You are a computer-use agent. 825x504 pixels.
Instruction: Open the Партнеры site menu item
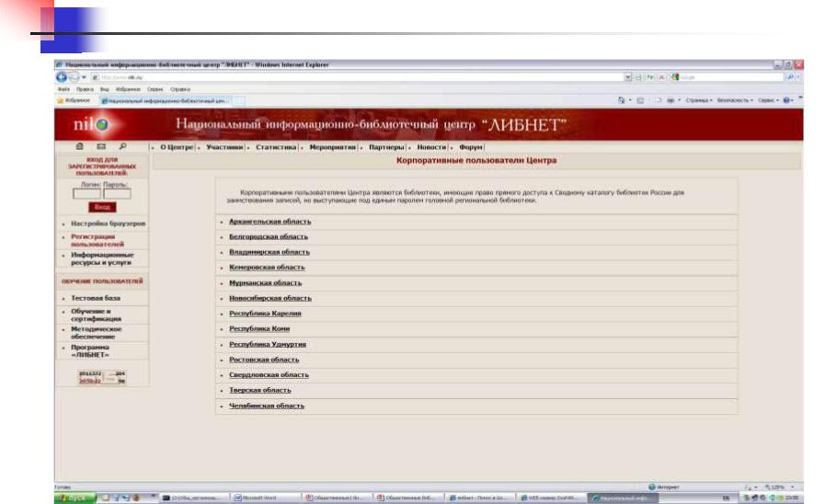pos(386,147)
